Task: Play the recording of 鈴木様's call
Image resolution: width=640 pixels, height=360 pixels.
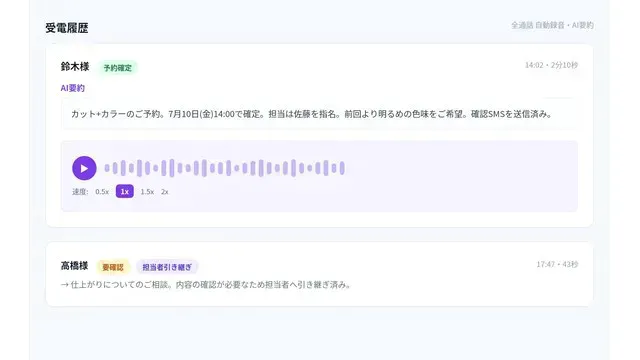Action: click(x=84, y=168)
